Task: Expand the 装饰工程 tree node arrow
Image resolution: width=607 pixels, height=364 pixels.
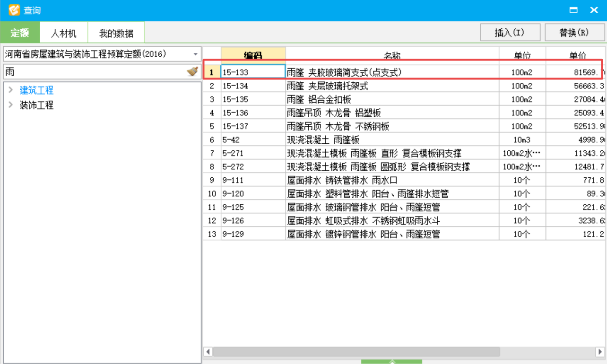Action: (x=11, y=105)
